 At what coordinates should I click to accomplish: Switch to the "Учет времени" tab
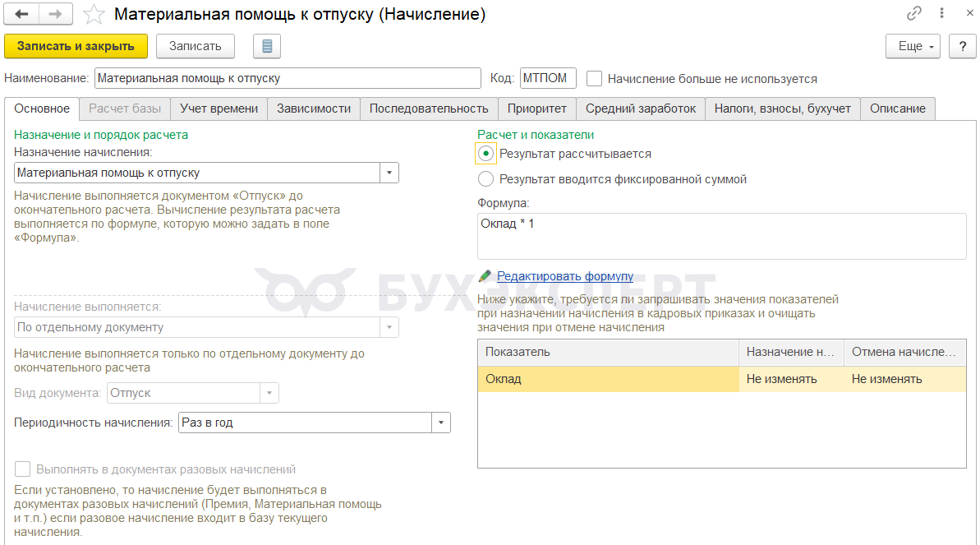point(219,109)
